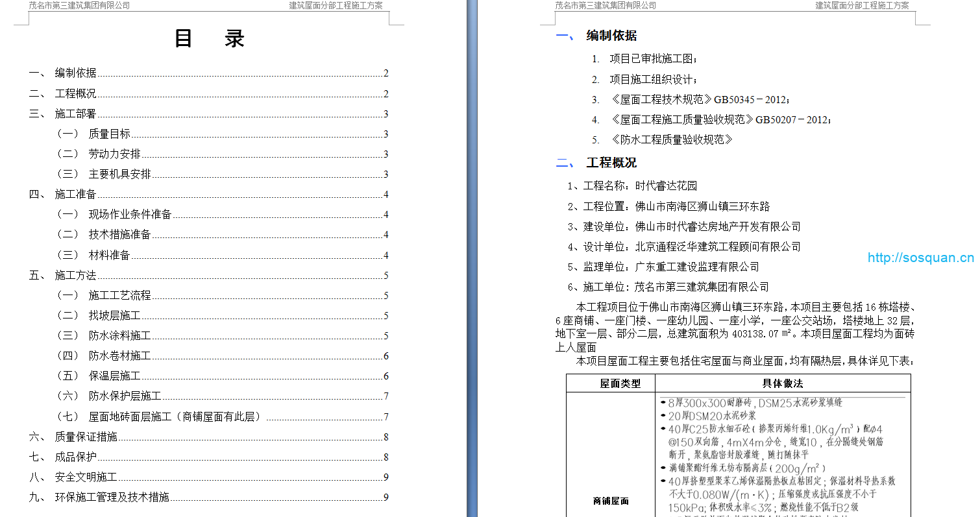Click the 劳动力安排 contents line

(114, 154)
